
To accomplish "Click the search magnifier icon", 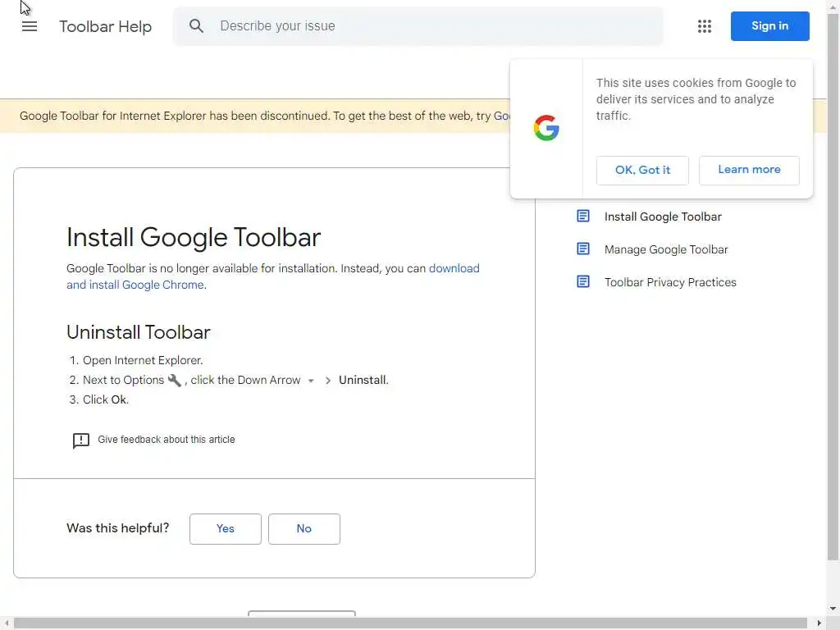I will 196,25.
